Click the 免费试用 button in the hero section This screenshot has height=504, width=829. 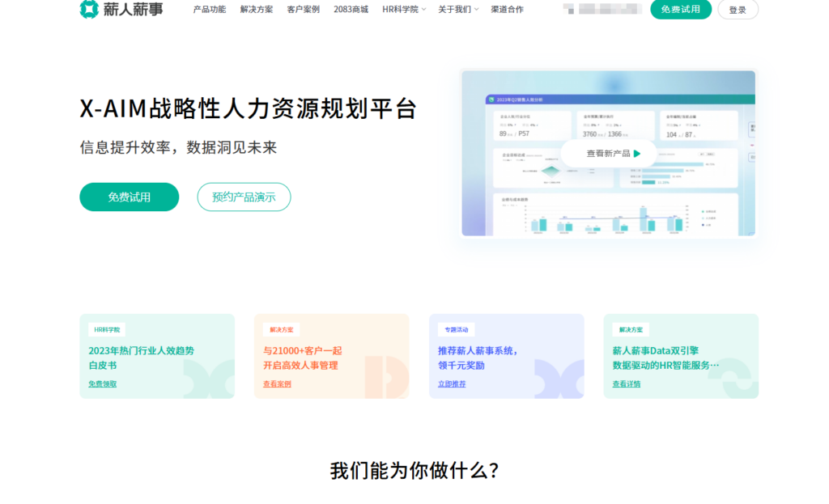(128, 197)
